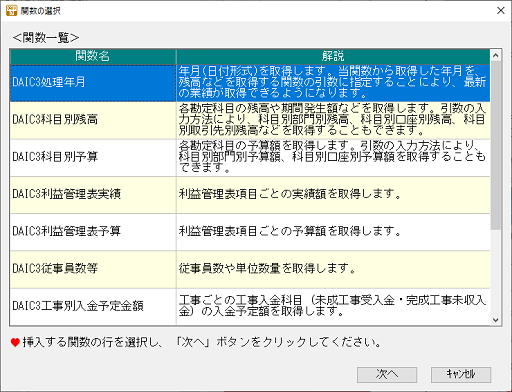This screenshot has width=512, height=392.
Task: Click the 次へ button
Action: (x=387, y=375)
